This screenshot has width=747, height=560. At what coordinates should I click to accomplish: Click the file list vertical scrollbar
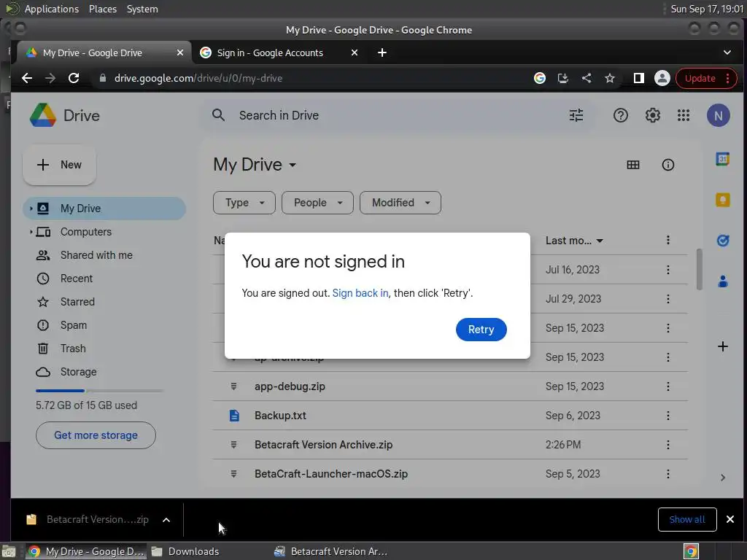click(x=699, y=269)
